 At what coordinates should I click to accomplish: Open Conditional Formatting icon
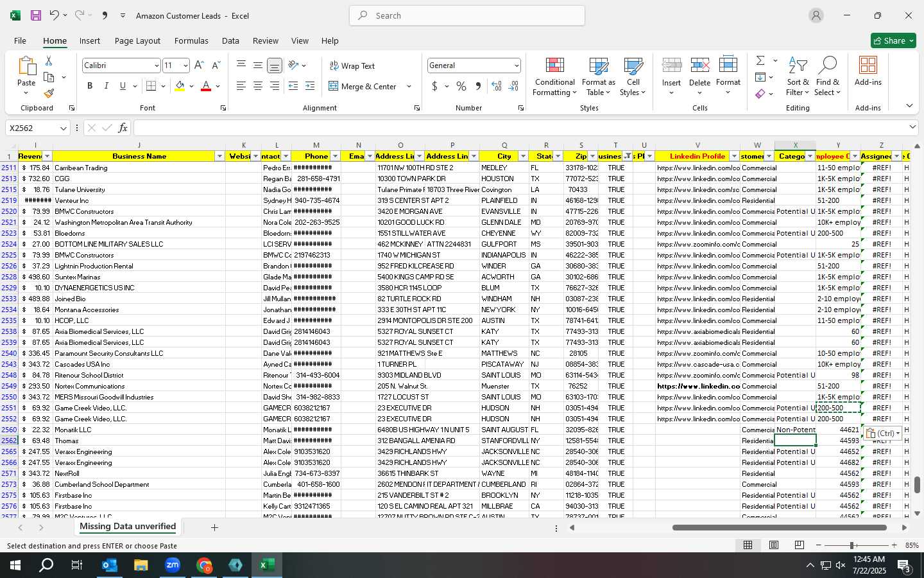(555, 66)
